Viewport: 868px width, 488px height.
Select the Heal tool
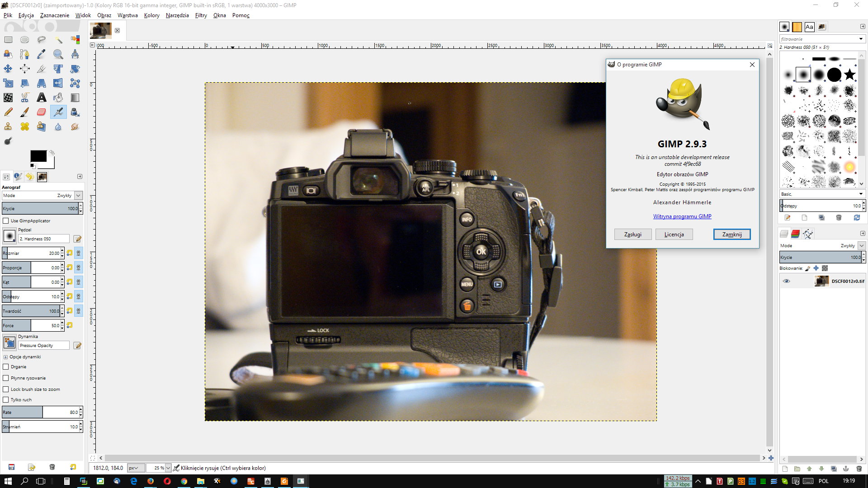pos(25,127)
